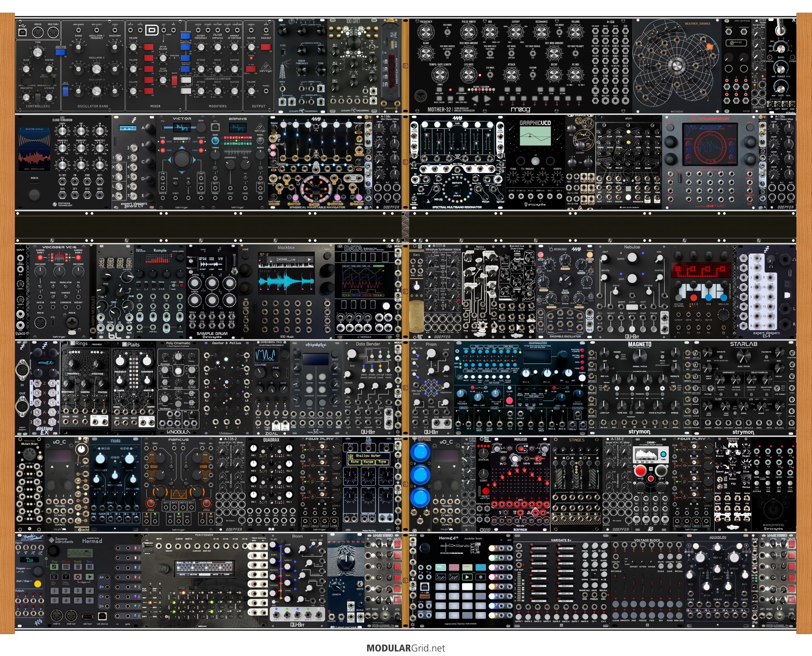Toggle the red Main Out switch
The height and width of the screenshot is (656, 812).
(x=266, y=47)
